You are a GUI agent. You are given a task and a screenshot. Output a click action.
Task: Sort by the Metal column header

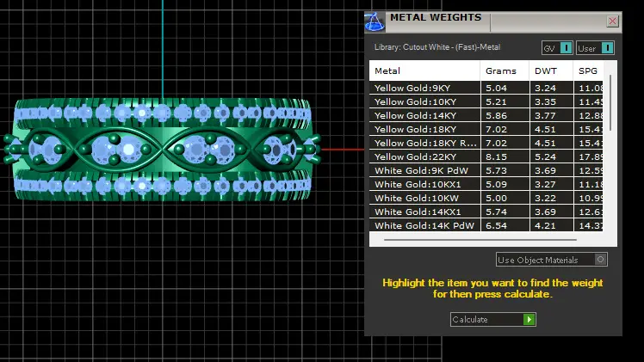coord(424,71)
